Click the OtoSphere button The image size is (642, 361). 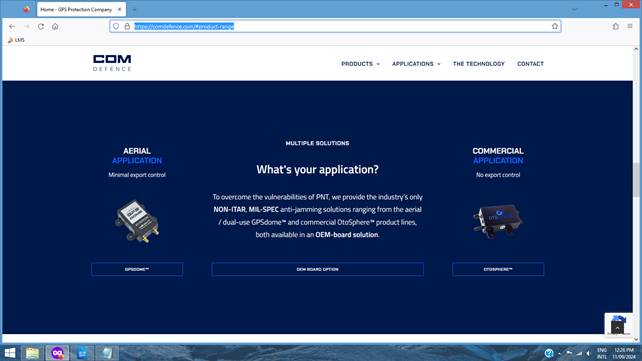(498, 269)
